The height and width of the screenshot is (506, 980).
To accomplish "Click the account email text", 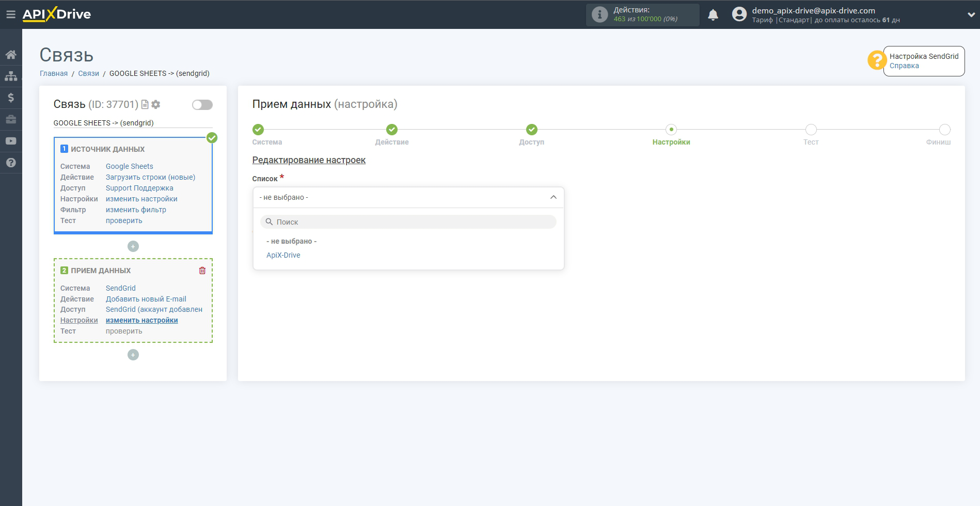I will click(813, 10).
